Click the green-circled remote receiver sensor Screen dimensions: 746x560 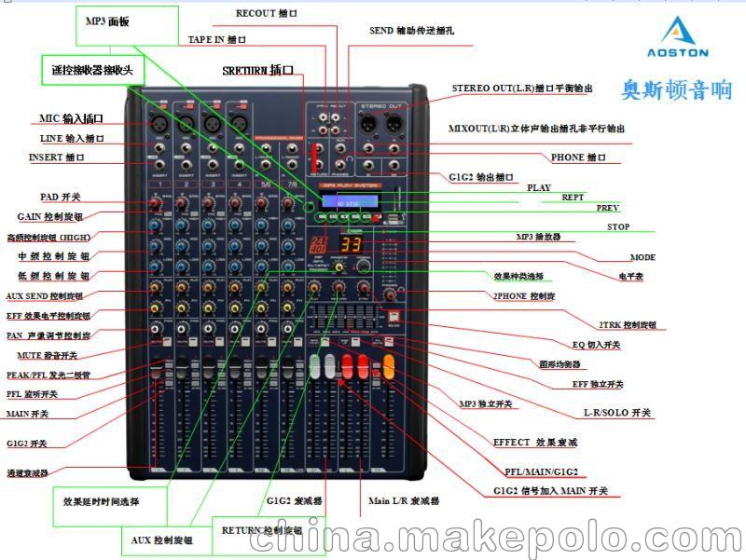pyautogui.click(x=309, y=207)
